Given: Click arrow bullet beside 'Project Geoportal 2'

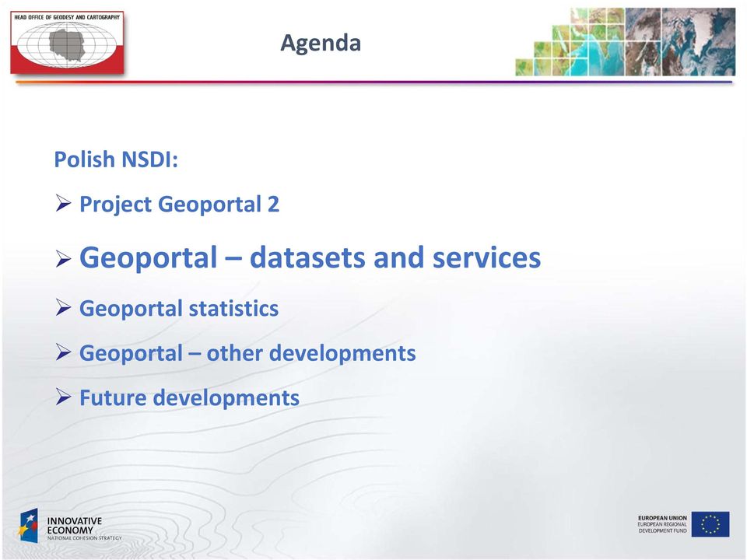Looking at the screenshot, I should click(63, 203).
